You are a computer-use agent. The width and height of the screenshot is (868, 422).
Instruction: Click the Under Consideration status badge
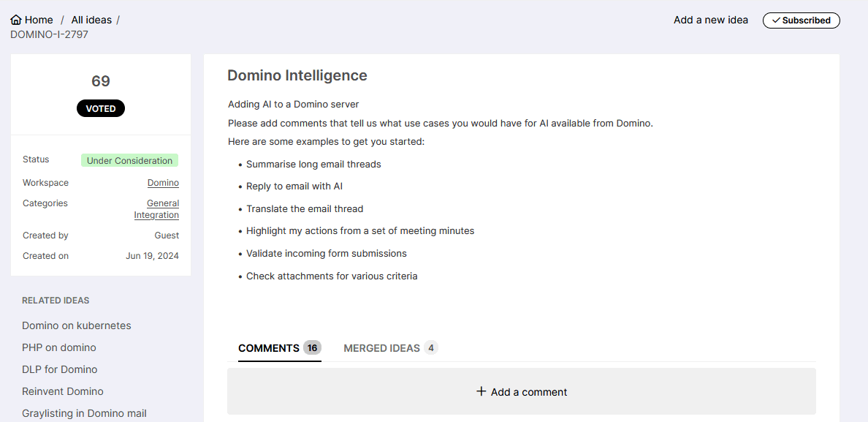[x=129, y=161]
